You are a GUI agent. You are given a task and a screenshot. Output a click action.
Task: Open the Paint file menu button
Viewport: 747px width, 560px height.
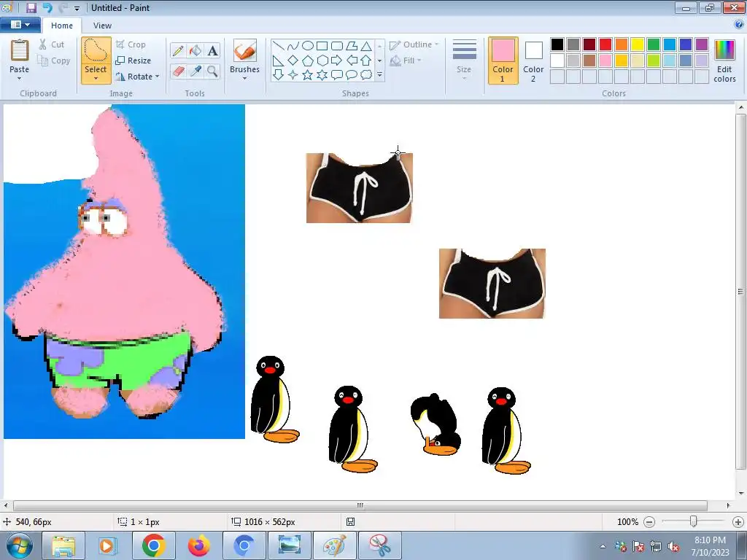pyautogui.click(x=20, y=25)
